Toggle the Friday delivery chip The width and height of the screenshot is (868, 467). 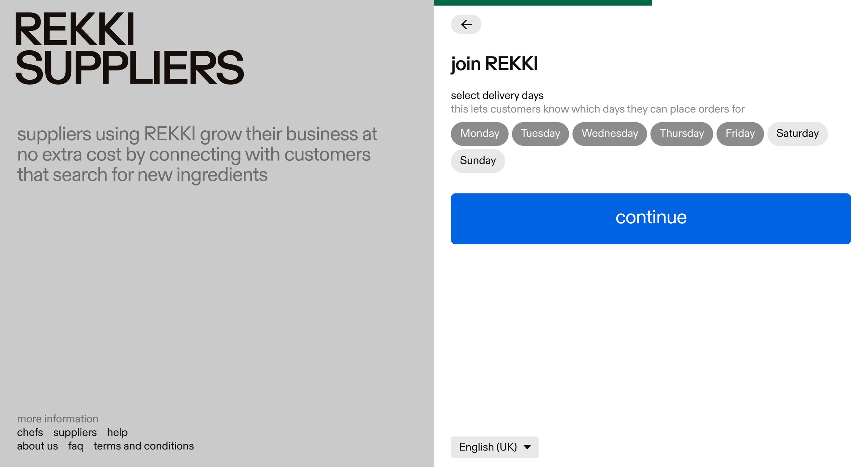click(x=740, y=134)
